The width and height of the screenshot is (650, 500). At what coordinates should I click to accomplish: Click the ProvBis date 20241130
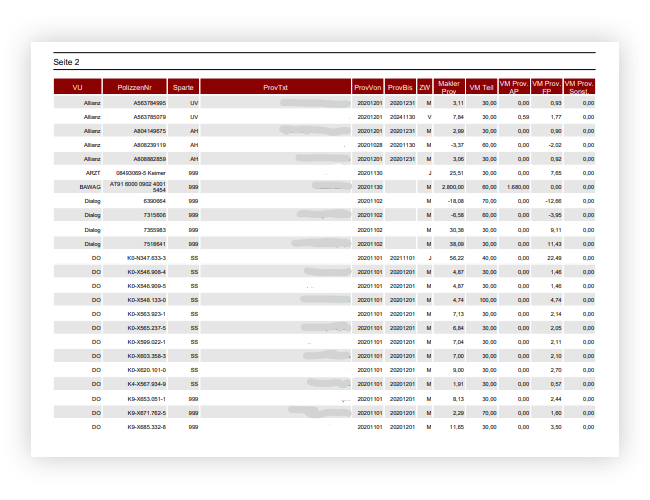click(402, 117)
